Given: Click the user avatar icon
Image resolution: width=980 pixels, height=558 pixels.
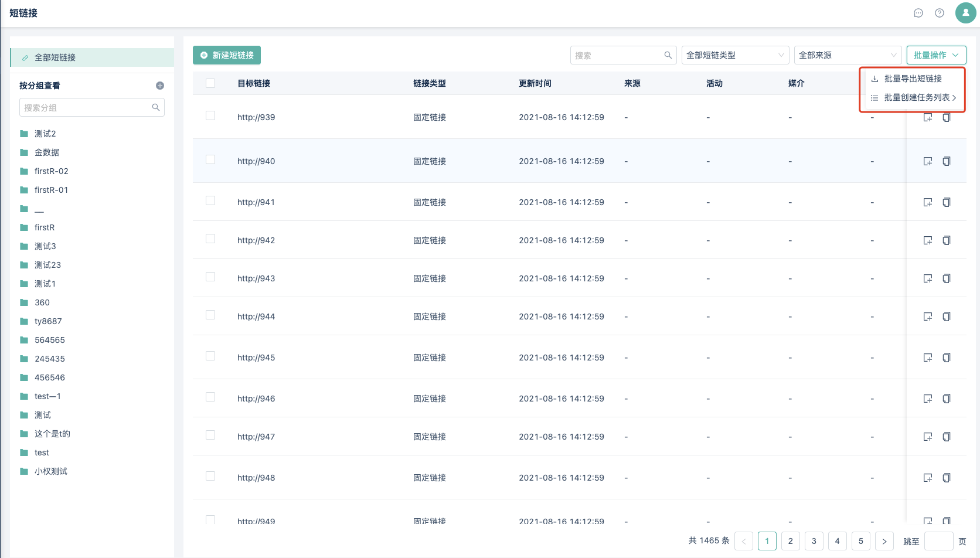Looking at the screenshot, I should [x=965, y=13].
